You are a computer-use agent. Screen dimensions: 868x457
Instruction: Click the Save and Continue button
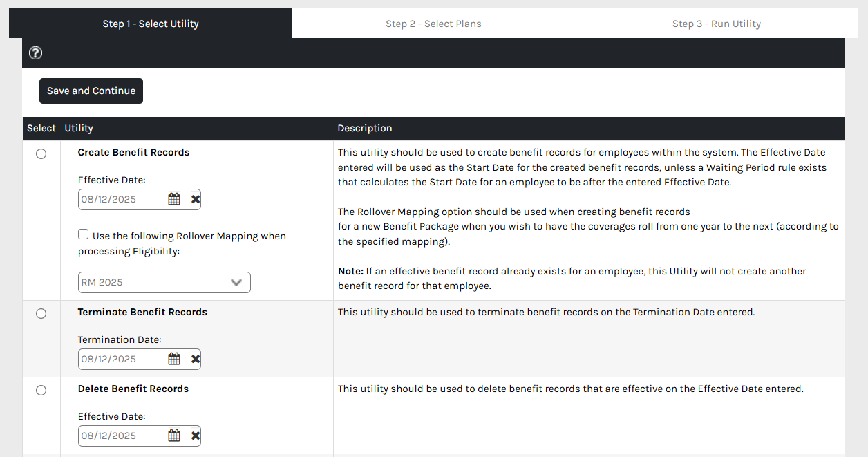coord(91,91)
